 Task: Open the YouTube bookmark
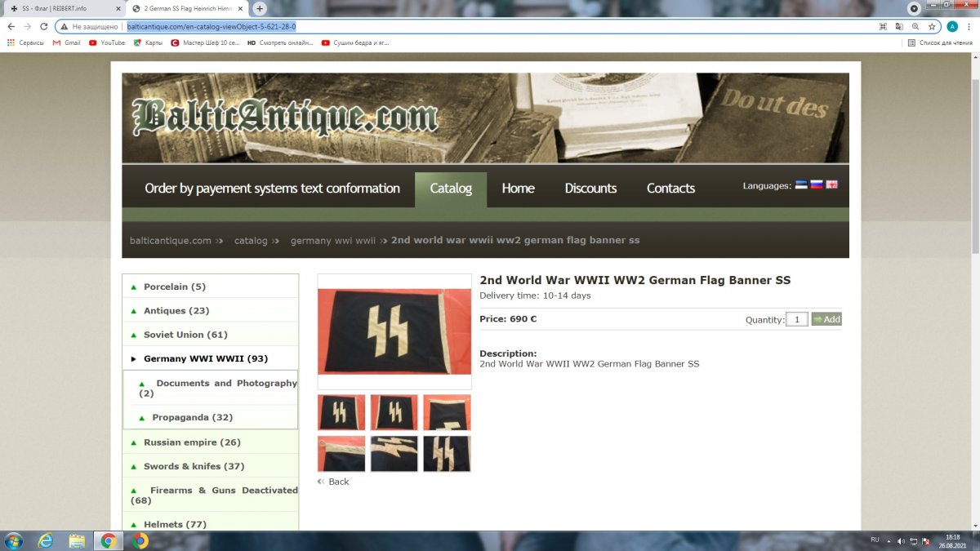pos(107,42)
